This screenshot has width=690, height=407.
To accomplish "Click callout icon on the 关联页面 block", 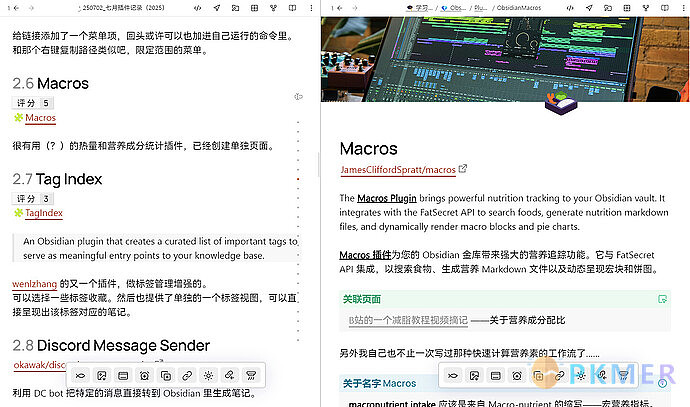I will coord(662,299).
